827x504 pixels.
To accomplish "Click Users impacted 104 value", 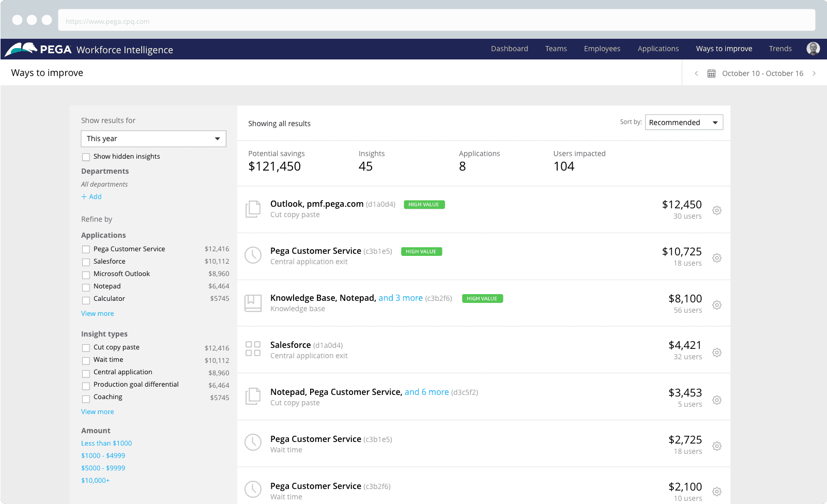I will click(564, 166).
